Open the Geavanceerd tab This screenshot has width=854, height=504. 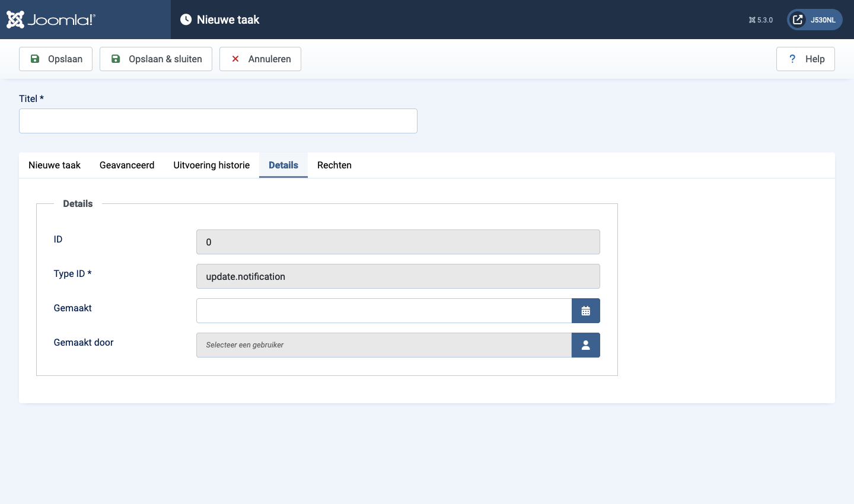(127, 165)
